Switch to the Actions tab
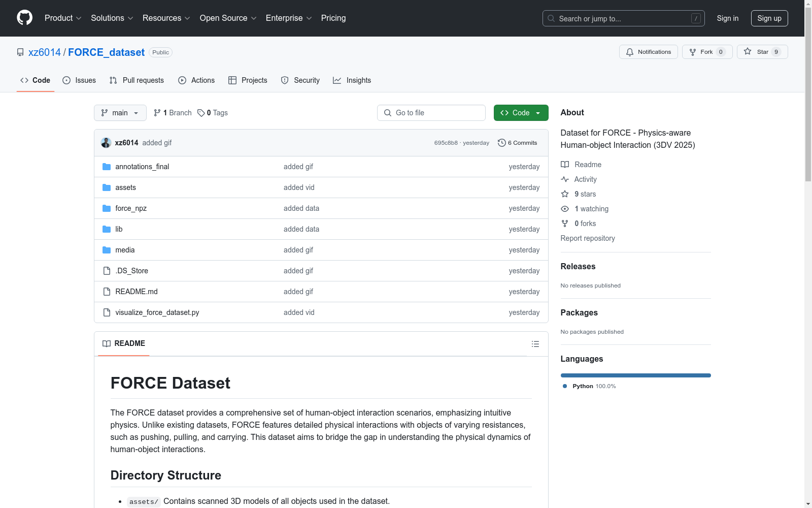This screenshot has width=812, height=508. (196, 80)
